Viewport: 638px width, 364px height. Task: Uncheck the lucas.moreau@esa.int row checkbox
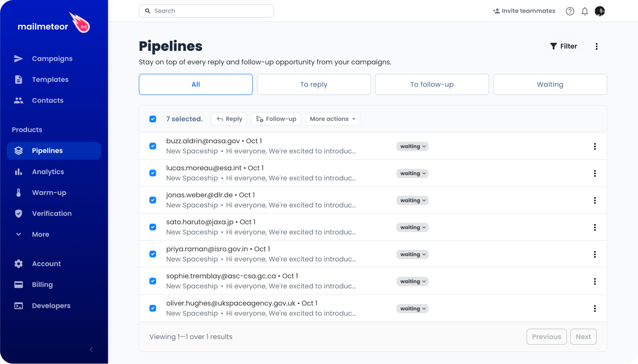tap(153, 173)
